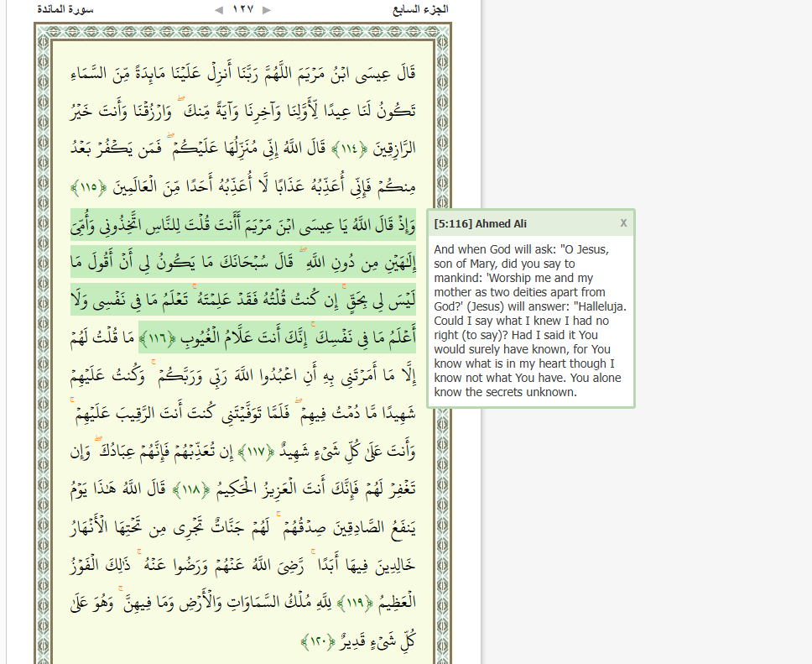Click the verse 120 end marker
Image resolution: width=812 pixels, height=664 pixels.
coord(319,641)
